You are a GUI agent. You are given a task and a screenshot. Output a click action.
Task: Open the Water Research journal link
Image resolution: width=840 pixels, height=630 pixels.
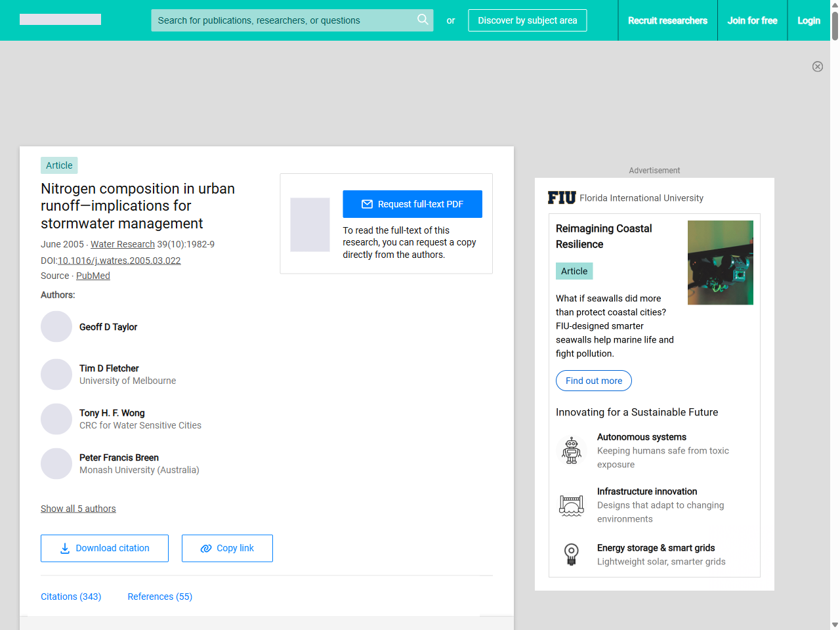click(x=123, y=244)
